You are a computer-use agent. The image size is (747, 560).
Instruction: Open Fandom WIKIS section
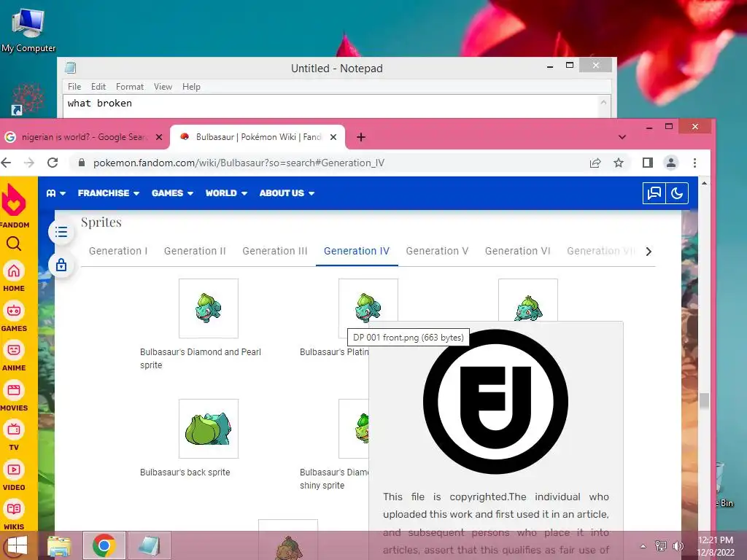[14, 516]
